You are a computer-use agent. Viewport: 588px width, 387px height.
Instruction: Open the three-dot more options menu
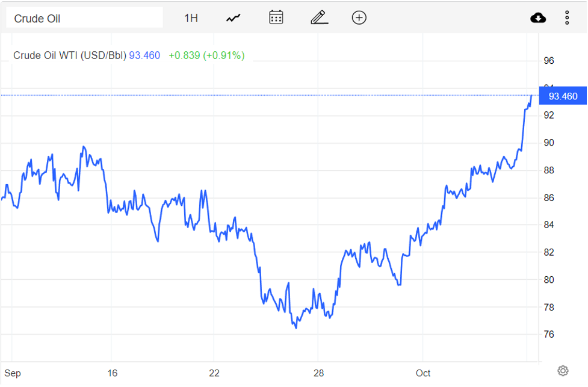[x=567, y=18]
